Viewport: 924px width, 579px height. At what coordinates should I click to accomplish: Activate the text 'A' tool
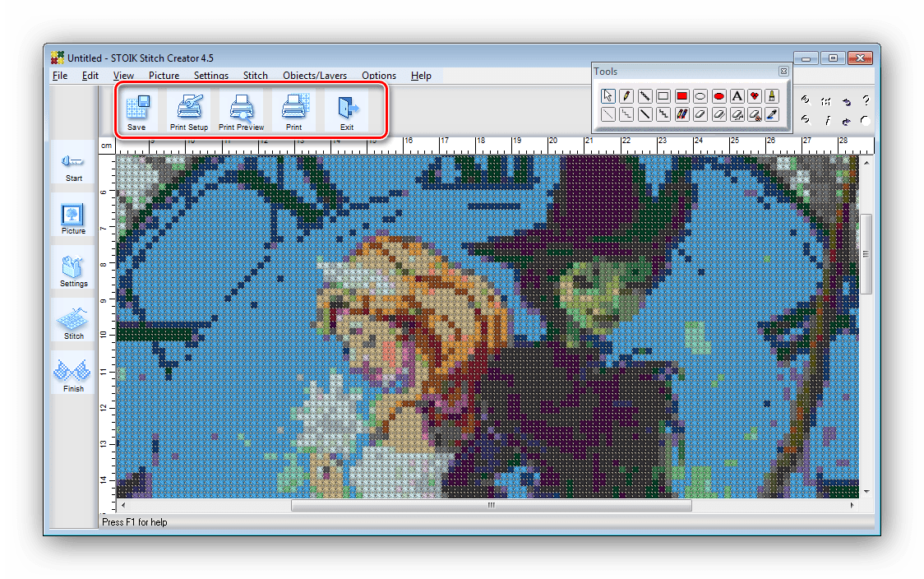pos(737,96)
